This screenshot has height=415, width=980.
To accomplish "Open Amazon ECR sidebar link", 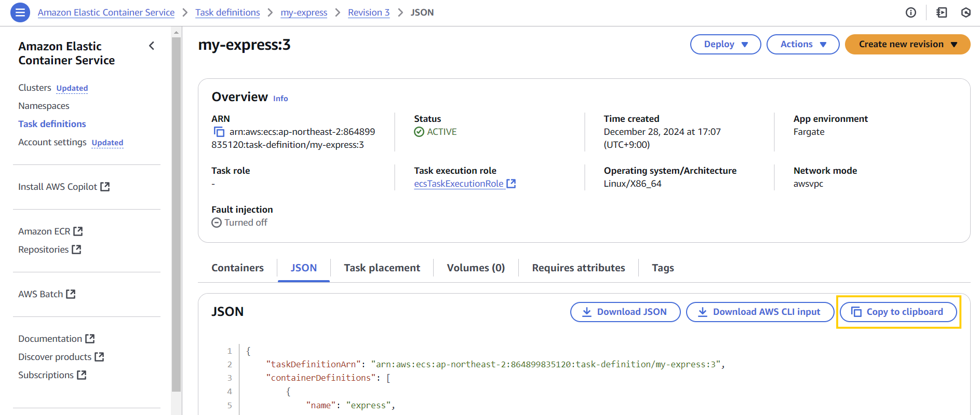I will [44, 231].
